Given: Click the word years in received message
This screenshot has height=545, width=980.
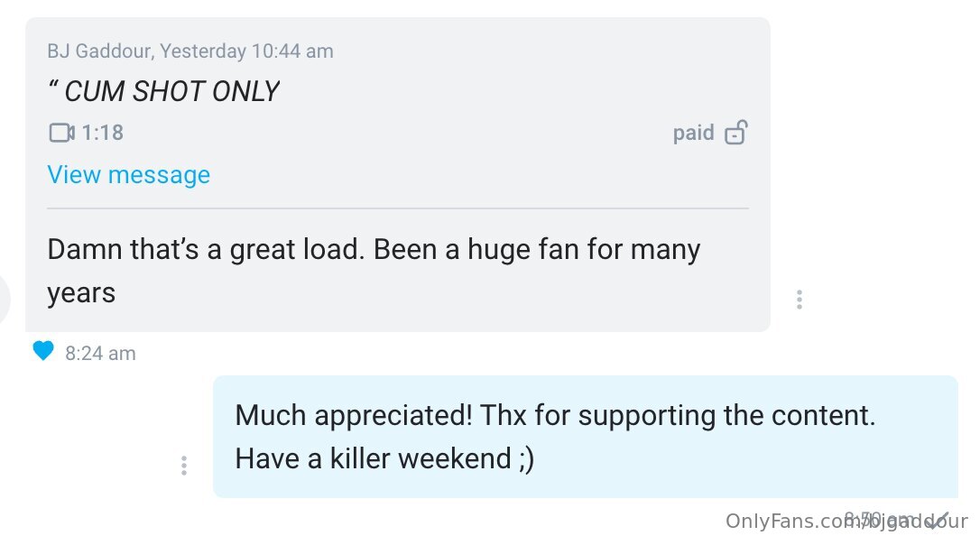Looking at the screenshot, I should pos(81,293).
